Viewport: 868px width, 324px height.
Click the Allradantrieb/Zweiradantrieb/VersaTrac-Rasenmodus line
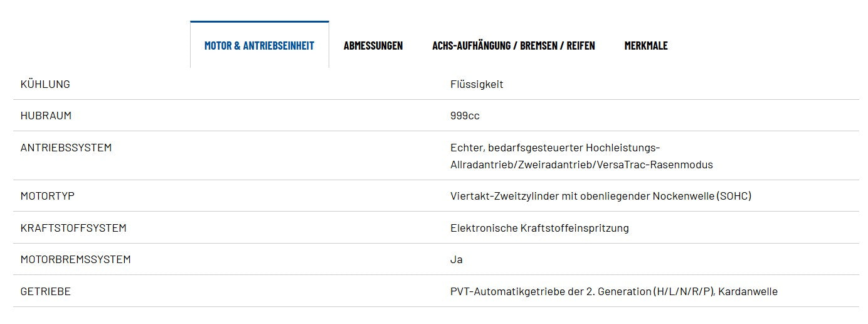click(581, 165)
